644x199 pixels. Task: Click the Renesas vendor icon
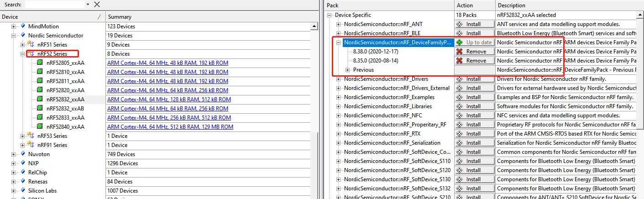point(23,182)
